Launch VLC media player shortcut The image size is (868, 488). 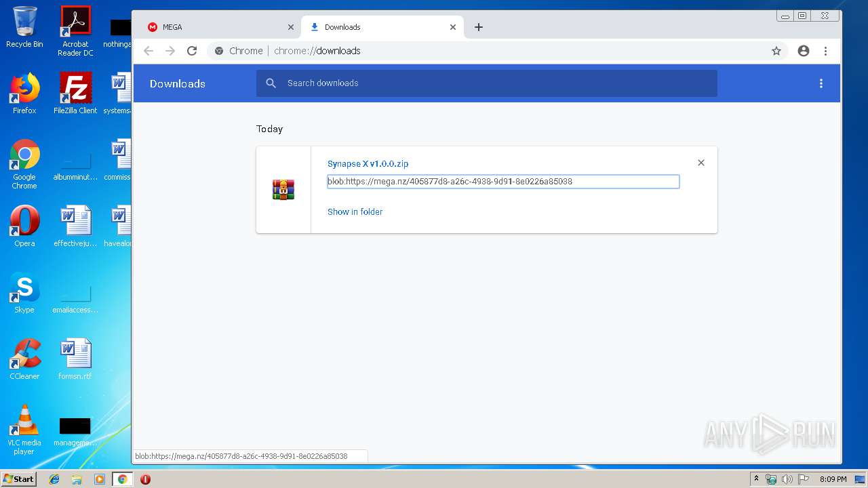point(24,430)
